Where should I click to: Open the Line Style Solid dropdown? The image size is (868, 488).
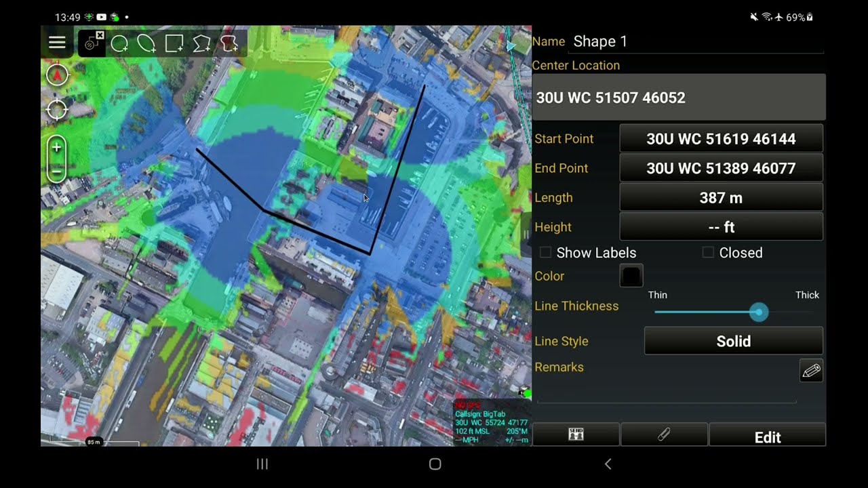(x=733, y=341)
